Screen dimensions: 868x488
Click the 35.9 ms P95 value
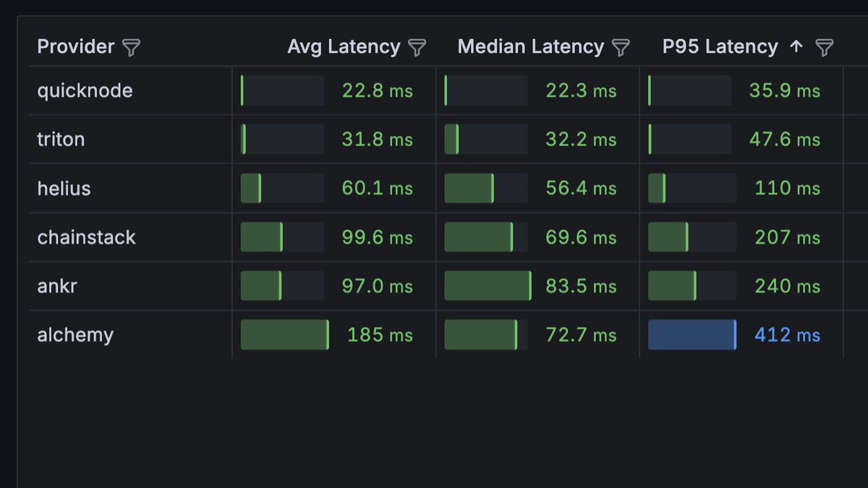point(785,91)
